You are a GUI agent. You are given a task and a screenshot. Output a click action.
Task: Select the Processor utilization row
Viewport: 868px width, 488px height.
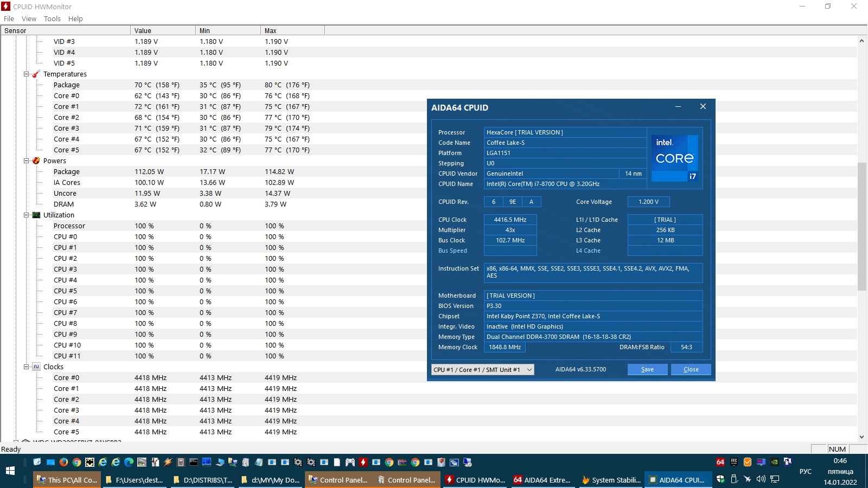[429, 226]
